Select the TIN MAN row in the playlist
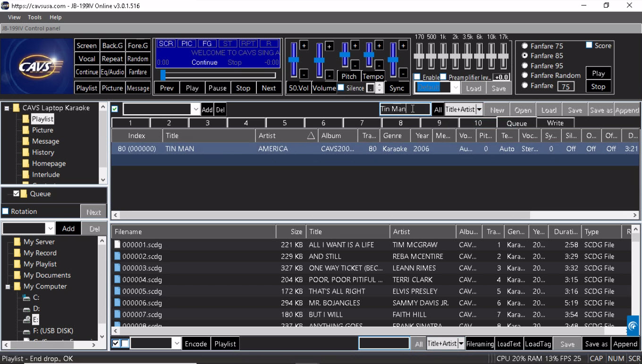 [x=375, y=148]
